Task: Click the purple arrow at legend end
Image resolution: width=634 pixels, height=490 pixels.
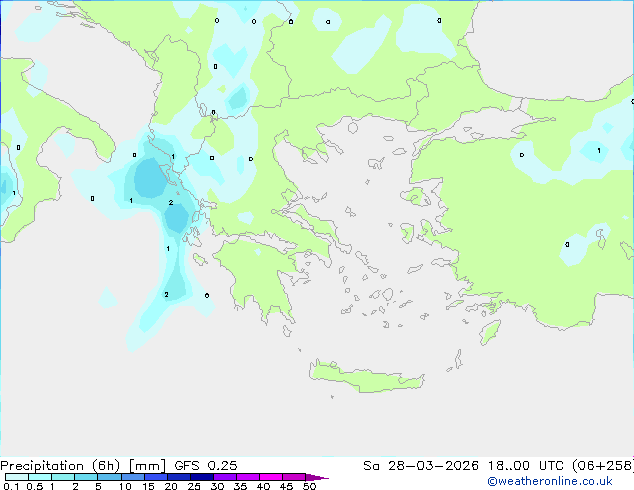Action: tap(317, 477)
